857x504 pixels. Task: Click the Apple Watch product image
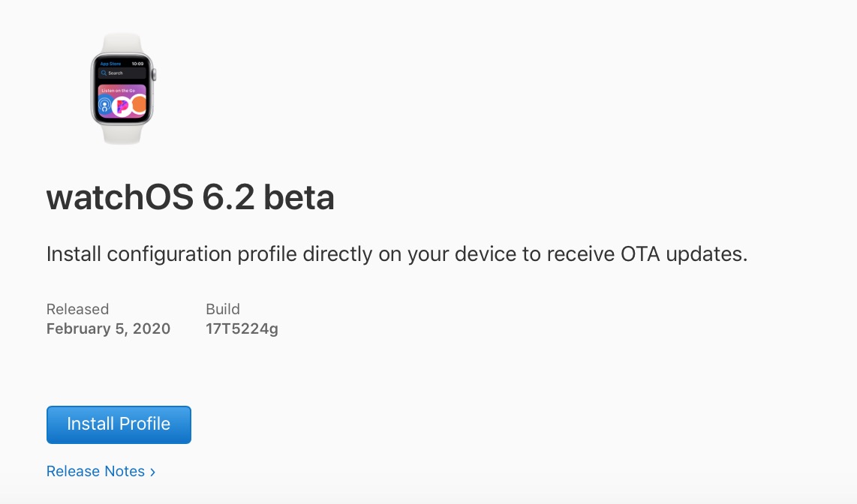coord(122,88)
